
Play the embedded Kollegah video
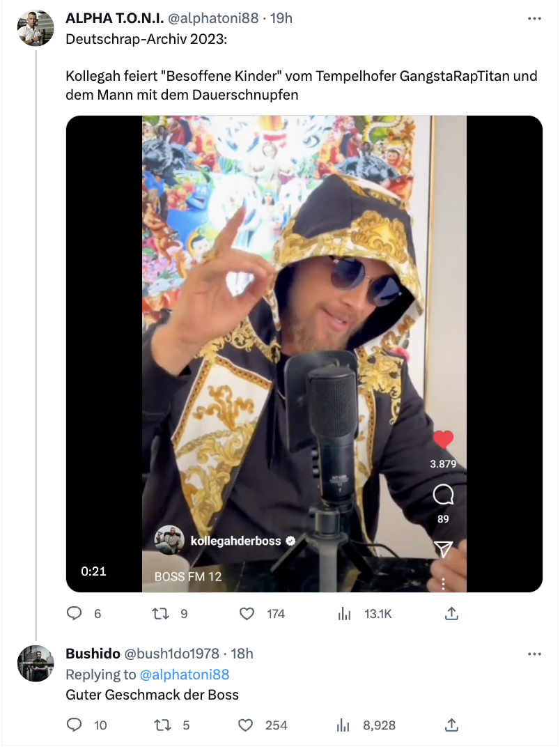click(x=304, y=354)
